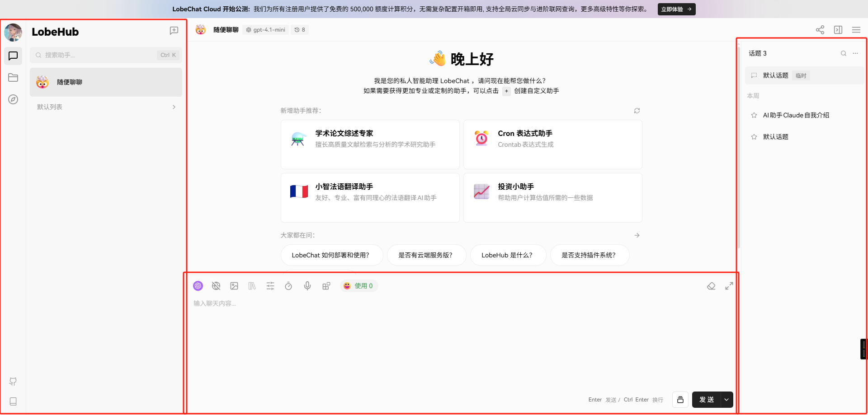Star the AI助手Claude自我介绍 topic
The image size is (868, 415).
tap(754, 115)
